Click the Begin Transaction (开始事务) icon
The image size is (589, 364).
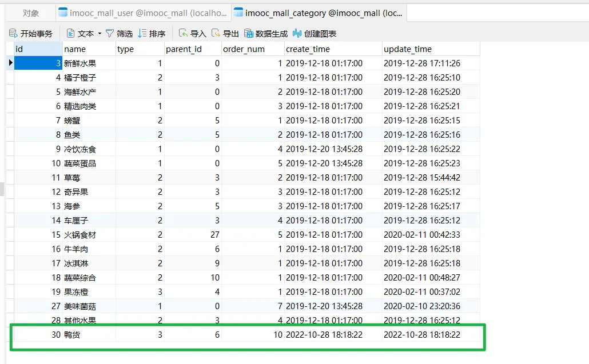(x=13, y=33)
